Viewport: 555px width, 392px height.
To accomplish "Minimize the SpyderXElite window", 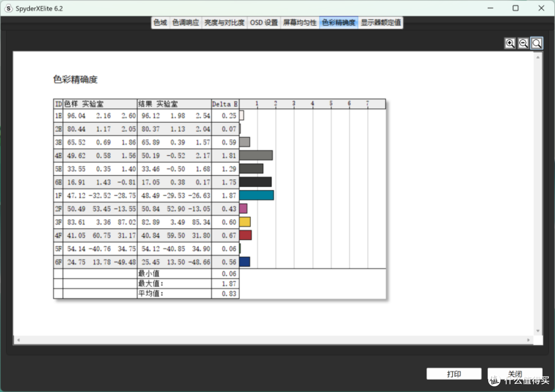I will [490, 8].
